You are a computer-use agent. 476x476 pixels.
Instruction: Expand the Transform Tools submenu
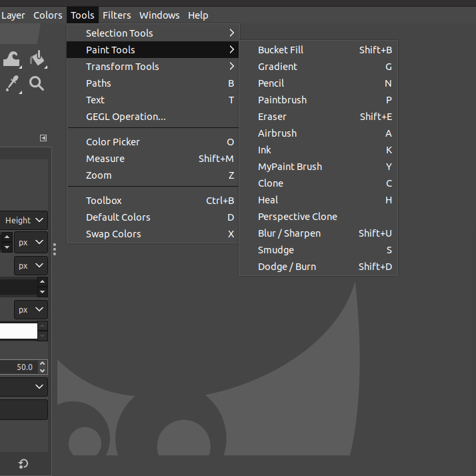coord(153,67)
